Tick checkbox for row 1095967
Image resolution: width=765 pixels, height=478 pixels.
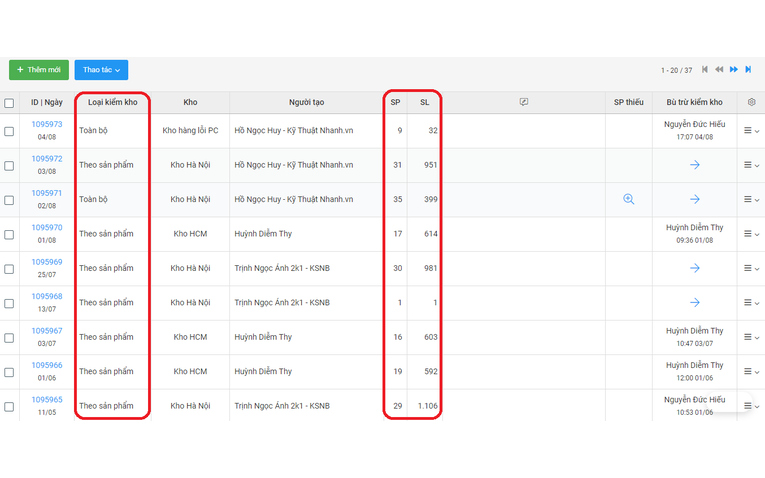tap(9, 338)
